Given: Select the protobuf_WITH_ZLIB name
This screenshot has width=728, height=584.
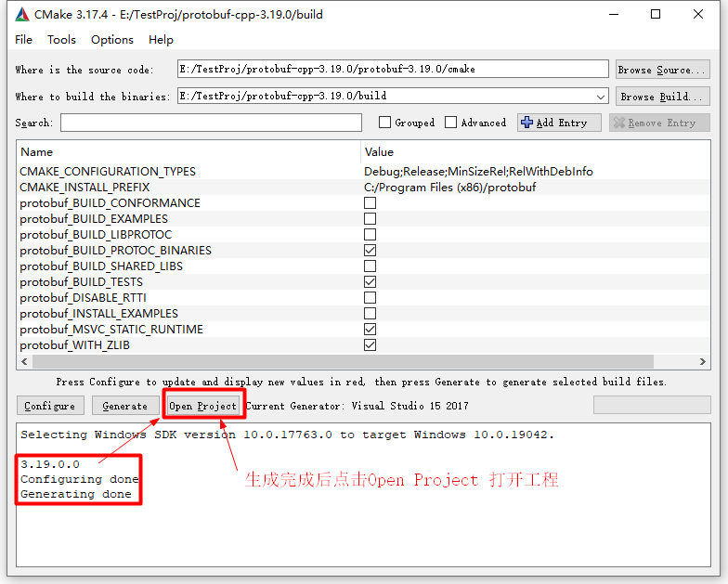Looking at the screenshot, I should tap(74, 345).
